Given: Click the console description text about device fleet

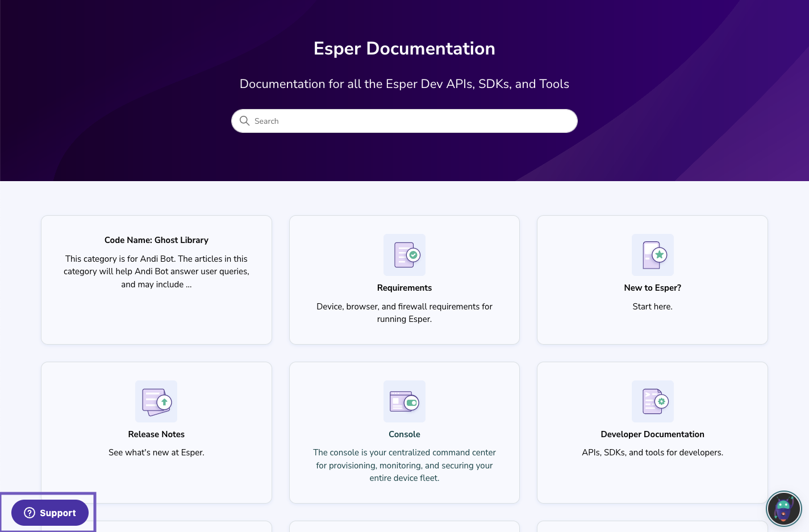Looking at the screenshot, I should [404, 465].
